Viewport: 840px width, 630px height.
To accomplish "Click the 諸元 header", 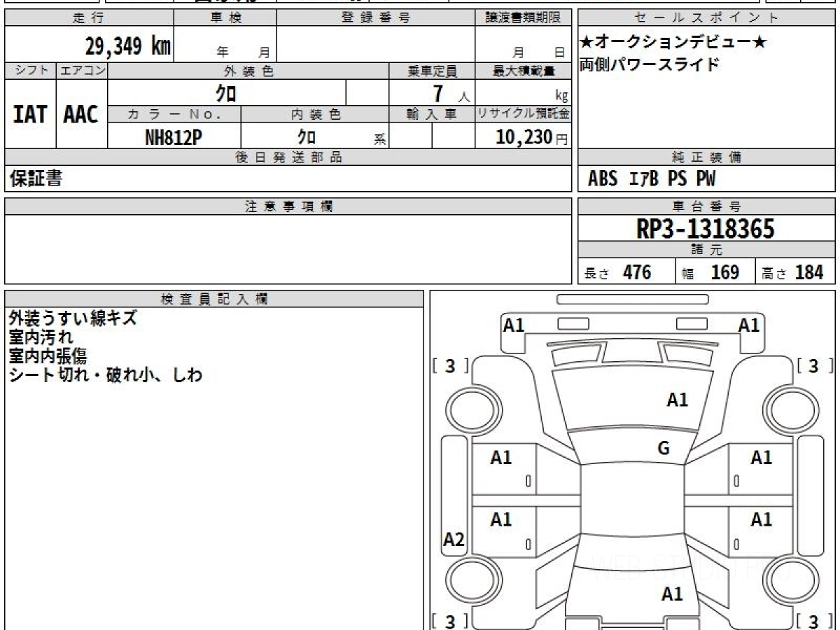I will 707,250.
